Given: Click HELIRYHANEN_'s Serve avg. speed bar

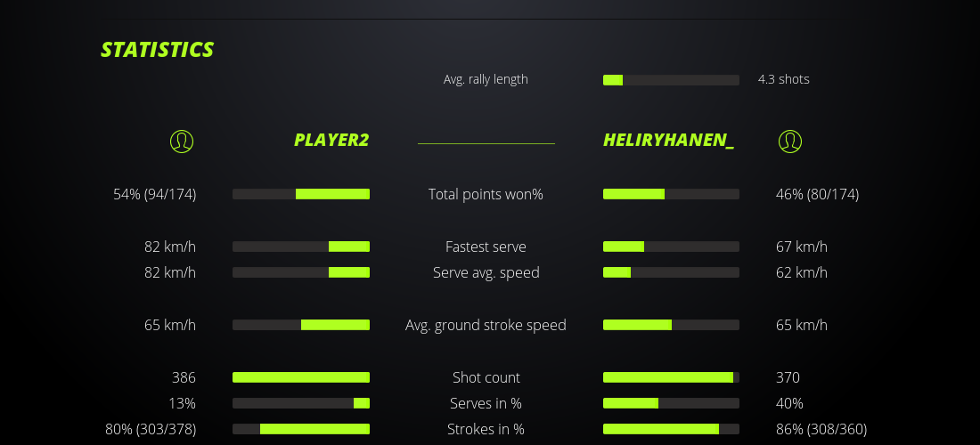Looking at the screenshot, I should pyautogui.click(x=671, y=272).
